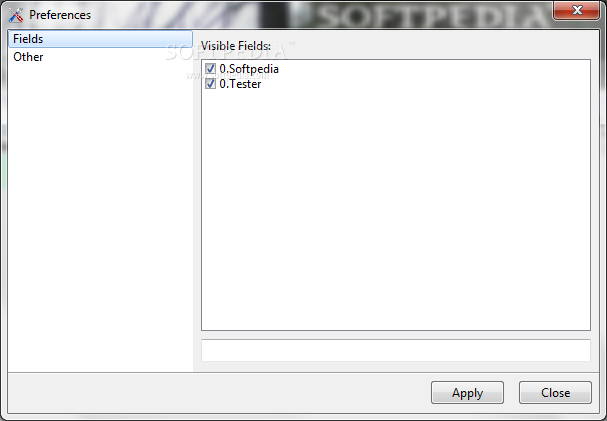Dismiss dialog using the Close button
This screenshot has height=421, width=607.
pos(555,393)
